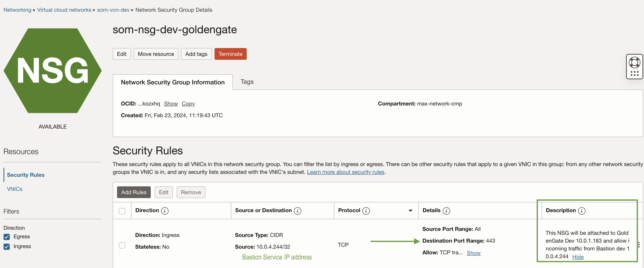Open the rule's three-dot actions menu
Viewport: 644px width, 268px height.
tap(639, 245)
